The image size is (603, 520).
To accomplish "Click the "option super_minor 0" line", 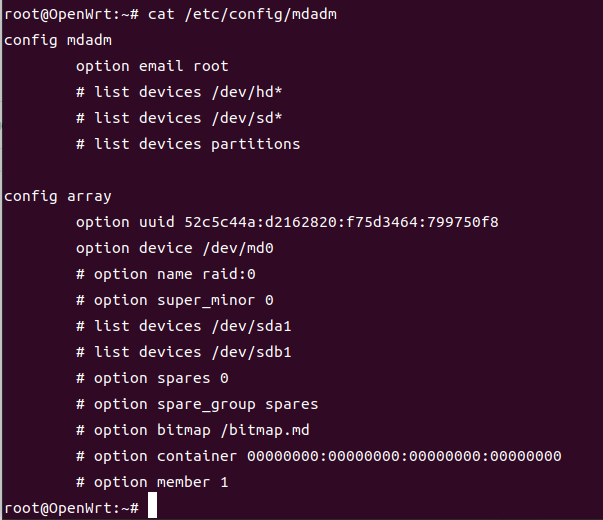I will pyautogui.click(x=174, y=300).
